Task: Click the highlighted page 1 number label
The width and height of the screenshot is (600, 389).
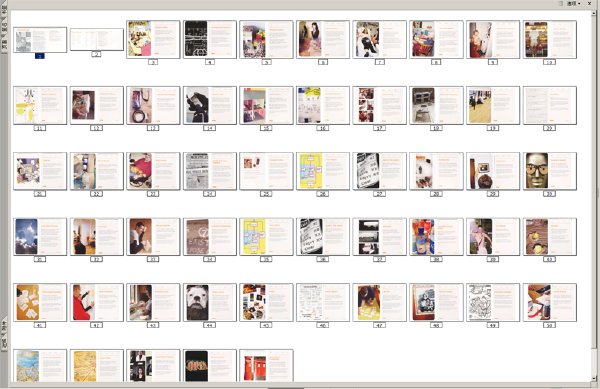Action: (40, 56)
